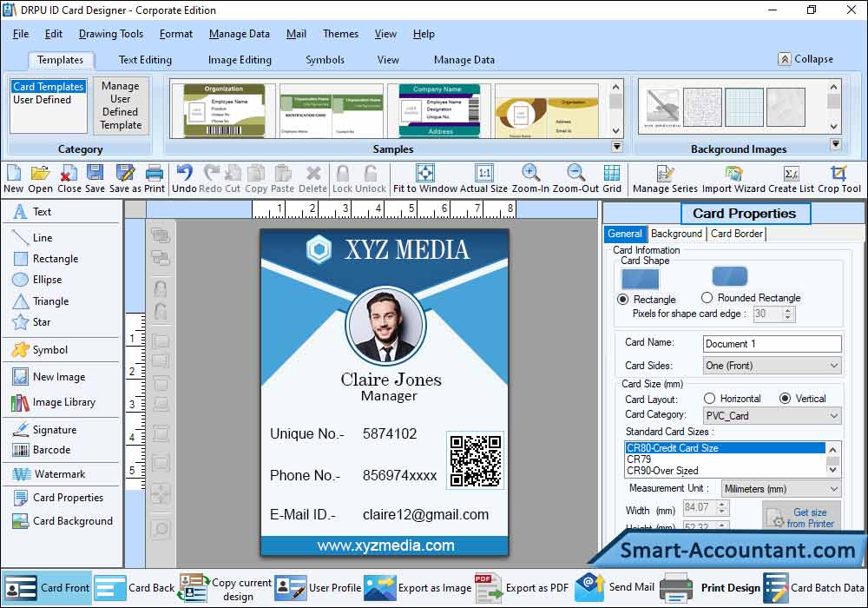
Task: Send the card with Send Mail
Action: (615, 587)
